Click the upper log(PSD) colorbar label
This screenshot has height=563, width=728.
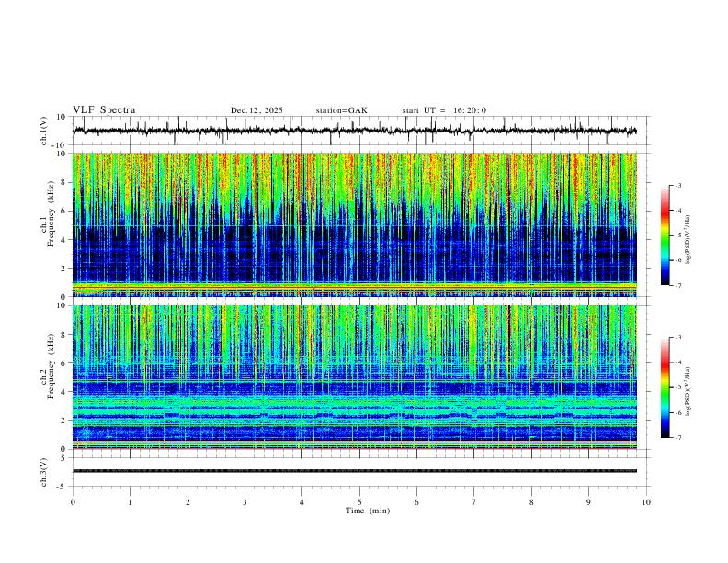688,240
